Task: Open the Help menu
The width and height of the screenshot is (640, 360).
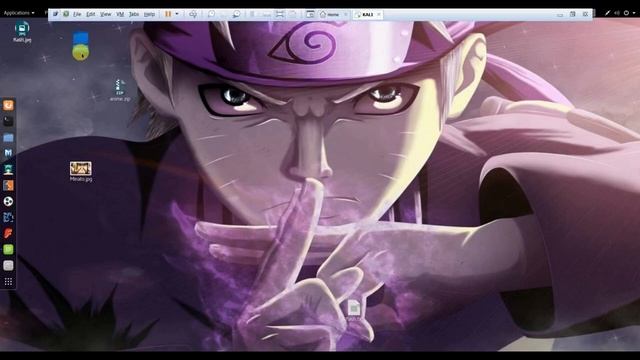Action: click(x=149, y=14)
